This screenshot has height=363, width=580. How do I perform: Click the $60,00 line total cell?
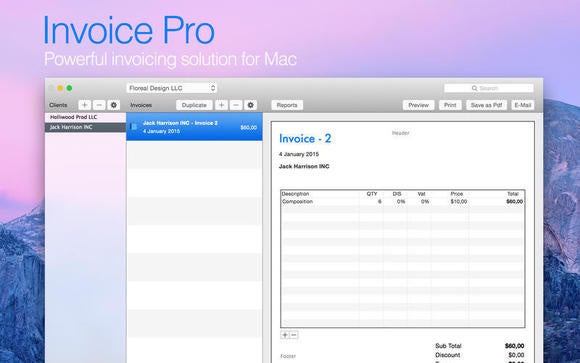pos(515,202)
